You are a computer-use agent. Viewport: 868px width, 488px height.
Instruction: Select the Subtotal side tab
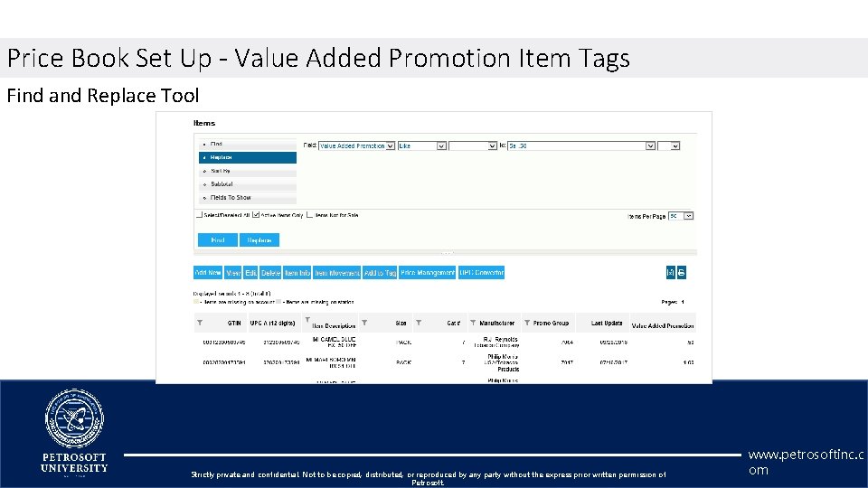point(248,184)
